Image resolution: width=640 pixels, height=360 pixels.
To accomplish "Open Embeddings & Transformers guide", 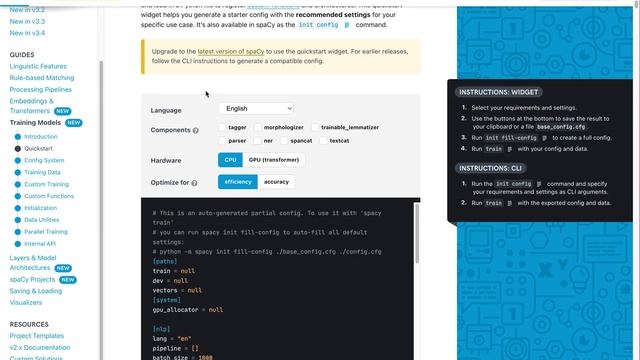I will click(32, 106).
